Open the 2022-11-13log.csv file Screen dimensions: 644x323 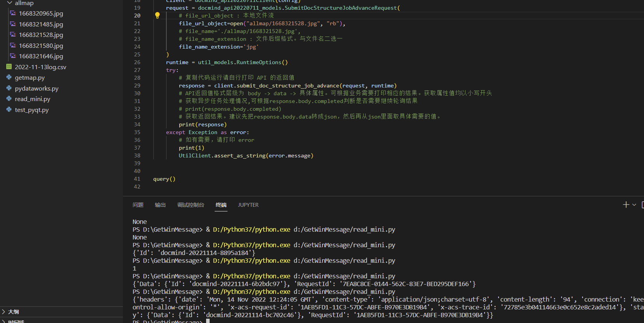pyautogui.click(x=40, y=67)
